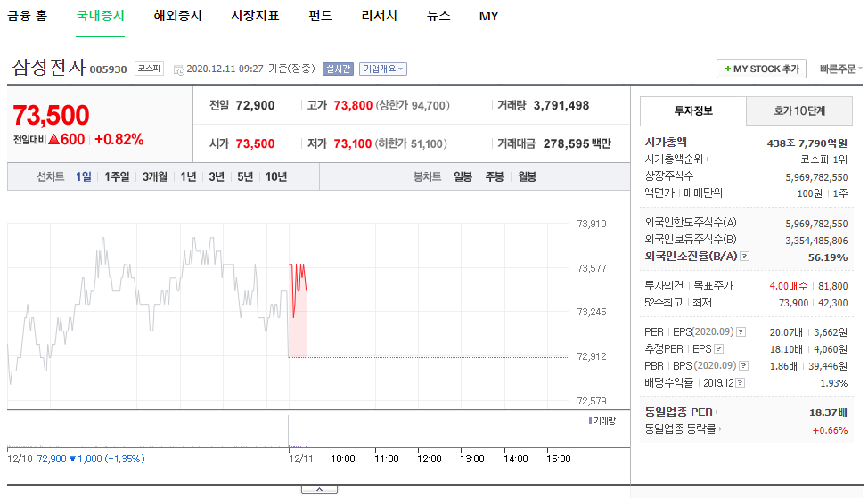Select the 3년 line chart period
This screenshot has height=498, width=868.
click(x=217, y=176)
